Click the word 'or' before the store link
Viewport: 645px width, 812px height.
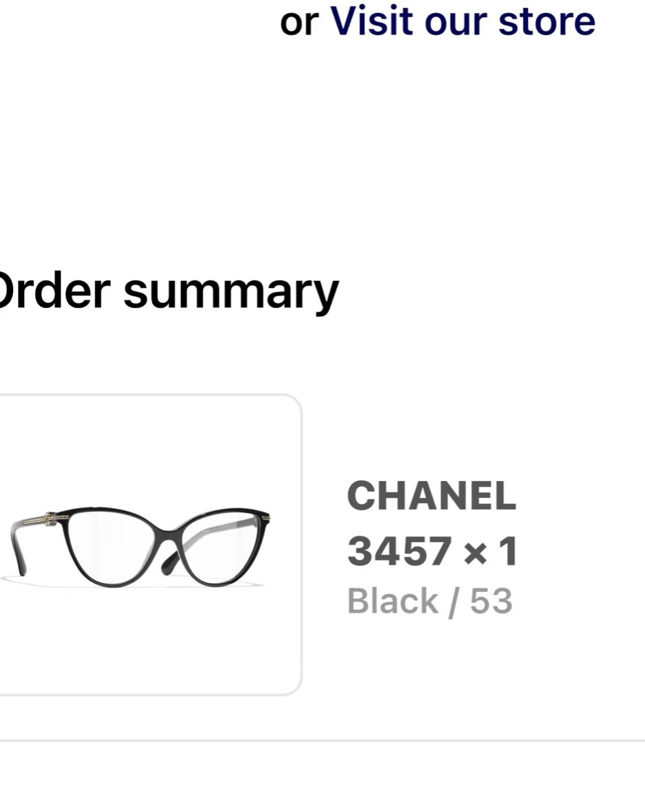click(x=300, y=22)
